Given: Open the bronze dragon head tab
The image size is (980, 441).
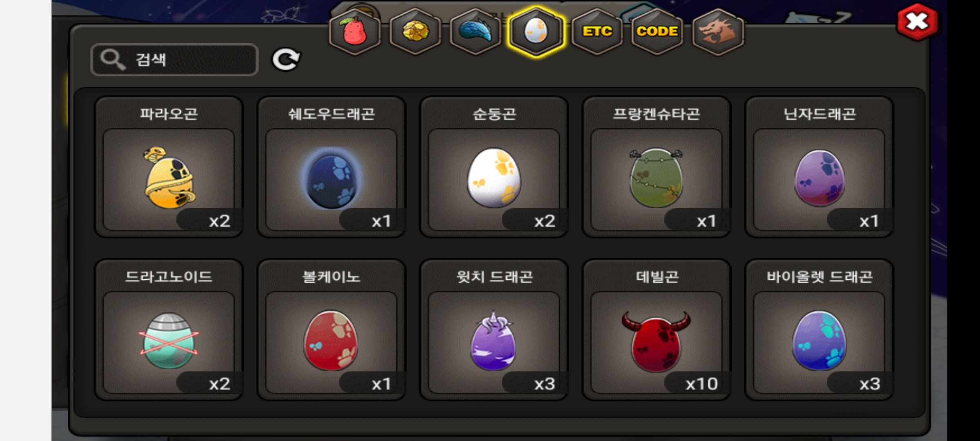Looking at the screenshot, I should pos(718,32).
